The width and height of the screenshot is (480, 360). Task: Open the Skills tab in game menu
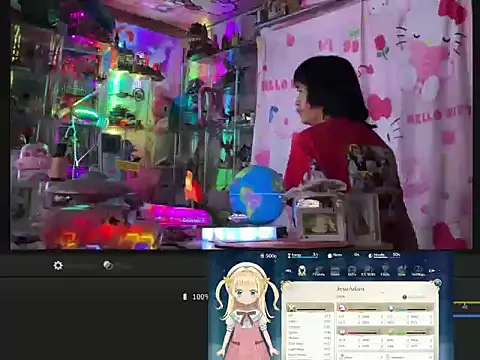pyautogui.click(x=352, y=271)
